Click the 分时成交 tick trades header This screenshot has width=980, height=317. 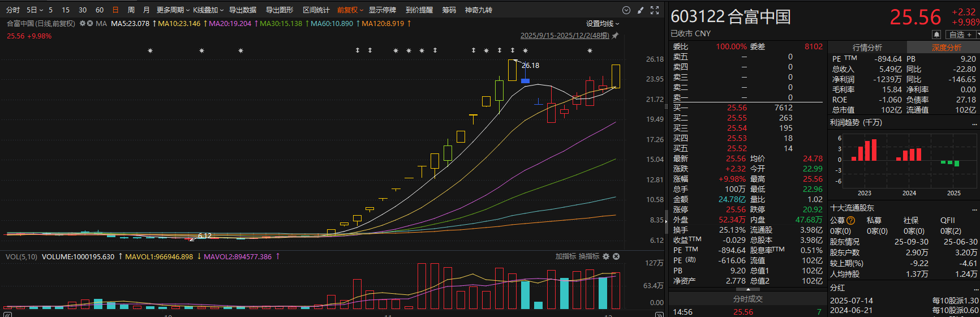coord(747,299)
